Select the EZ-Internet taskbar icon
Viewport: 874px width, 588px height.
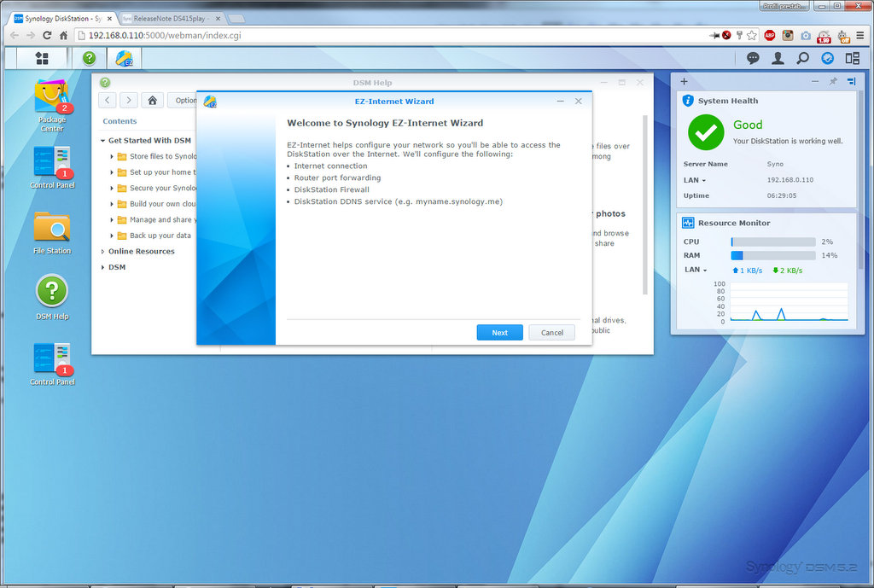click(x=124, y=58)
